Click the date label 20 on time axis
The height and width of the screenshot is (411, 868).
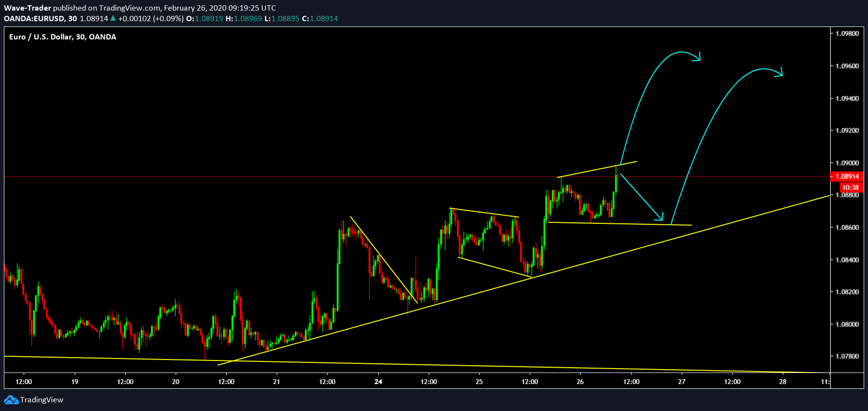point(176,382)
